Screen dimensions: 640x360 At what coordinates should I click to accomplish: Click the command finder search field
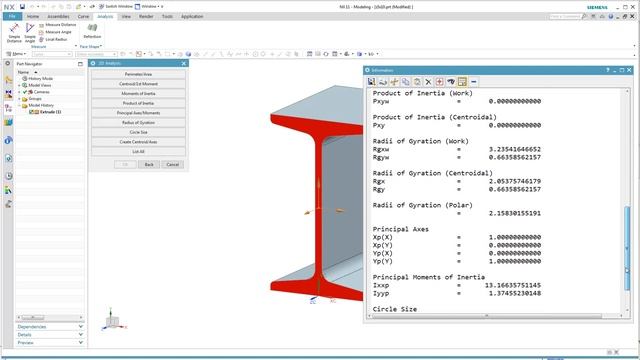[565, 16]
